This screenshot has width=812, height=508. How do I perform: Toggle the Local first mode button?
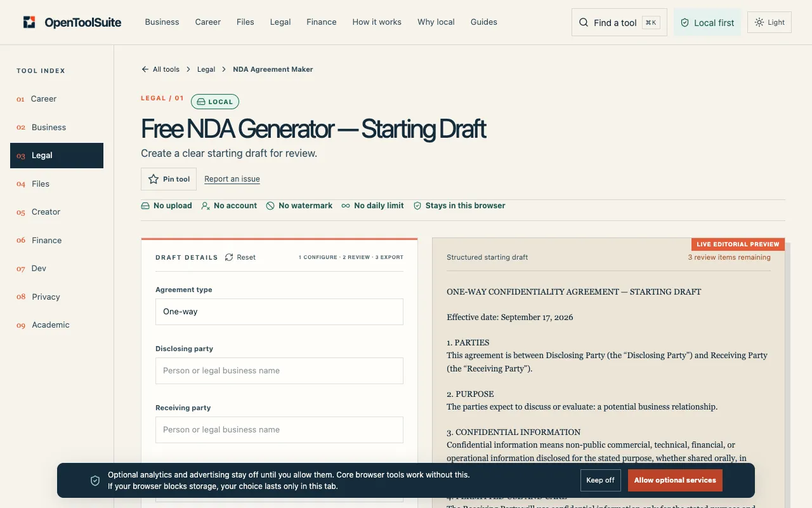tap(707, 22)
